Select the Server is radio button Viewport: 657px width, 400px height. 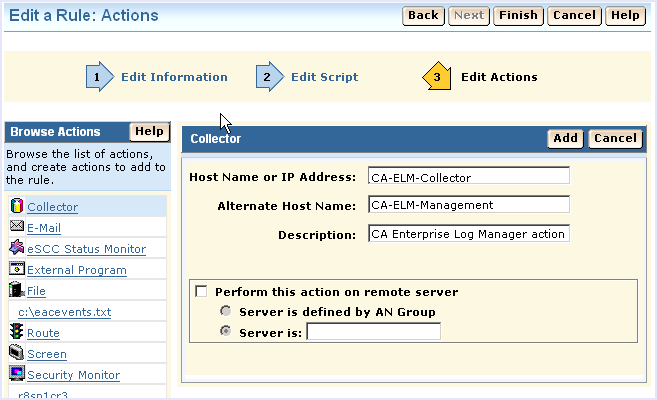(225, 331)
